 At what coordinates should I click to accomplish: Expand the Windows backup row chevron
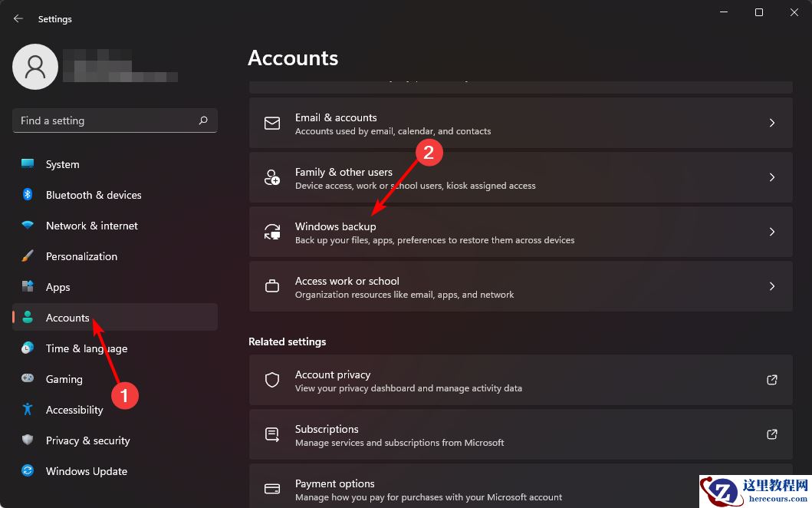tap(772, 232)
